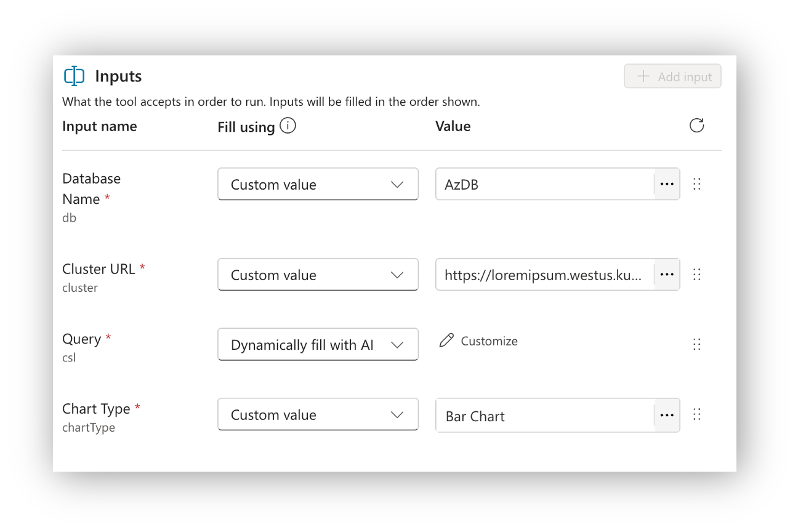Open ellipsis menu for Chart Type value

(x=667, y=415)
